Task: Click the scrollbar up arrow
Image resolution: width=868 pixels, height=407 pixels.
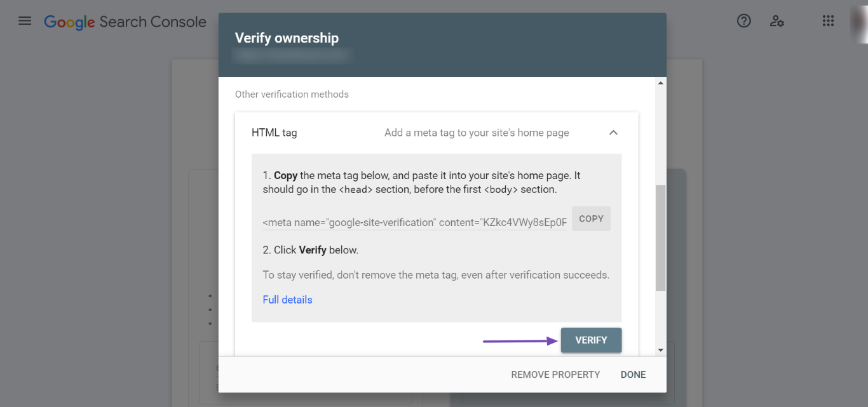Action: (660, 81)
